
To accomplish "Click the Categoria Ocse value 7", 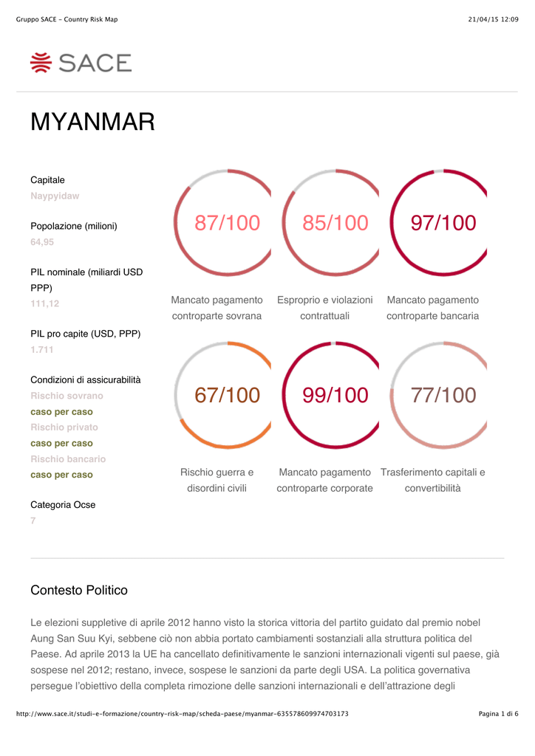I will click(x=33, y=520).
